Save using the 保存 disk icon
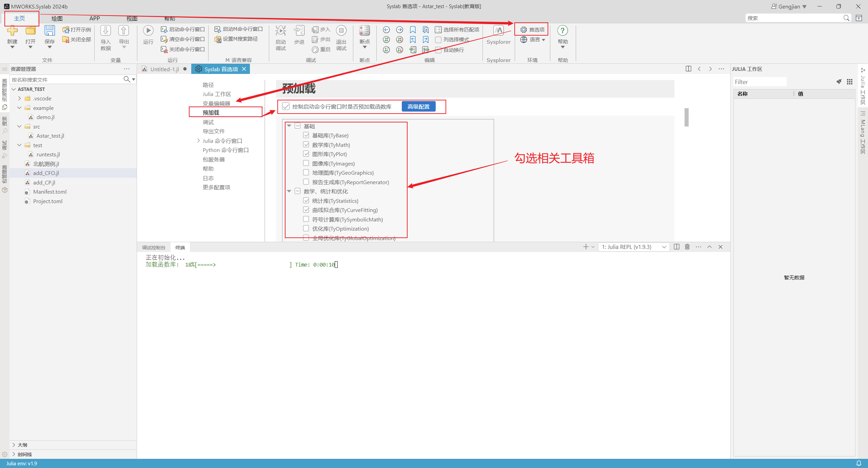The width and height of the screenshot is (868, 468). pyautogui.click(x=50, y=31)
